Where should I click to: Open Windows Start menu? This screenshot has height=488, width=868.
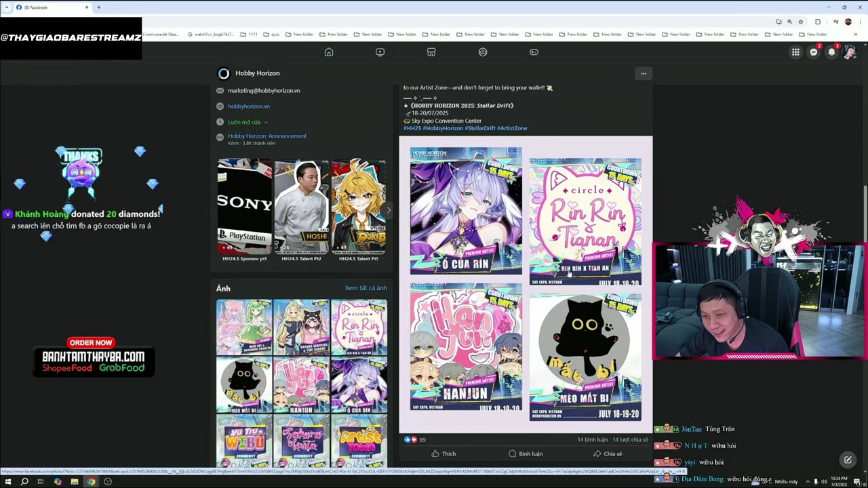(x=8, y=481)
